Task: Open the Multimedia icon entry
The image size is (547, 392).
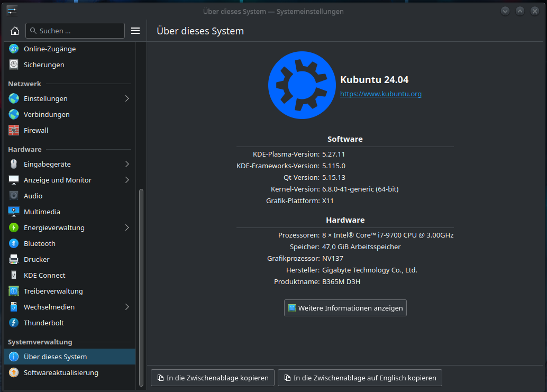Action: pos(14,212)
